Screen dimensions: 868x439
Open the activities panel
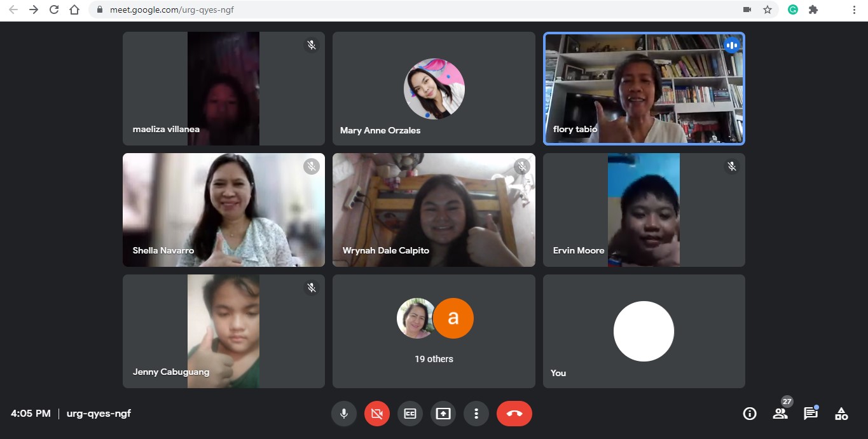point(841,413)
